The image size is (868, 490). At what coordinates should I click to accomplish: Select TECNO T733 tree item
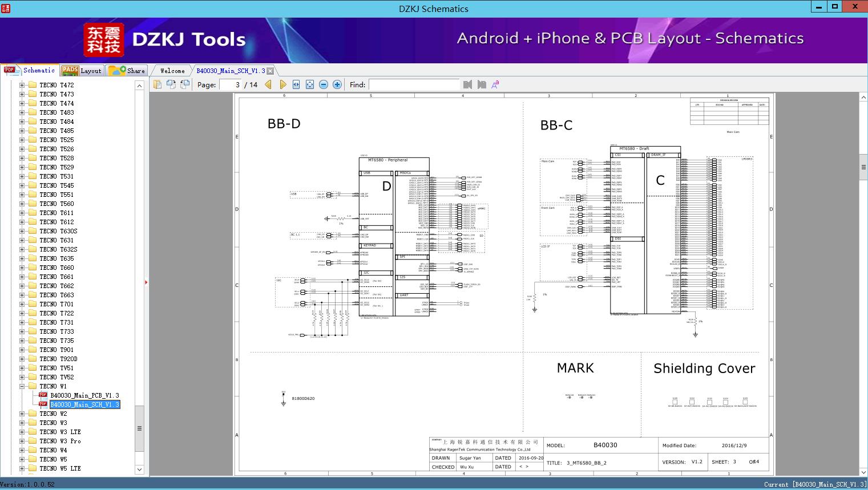tap(56, 331)
